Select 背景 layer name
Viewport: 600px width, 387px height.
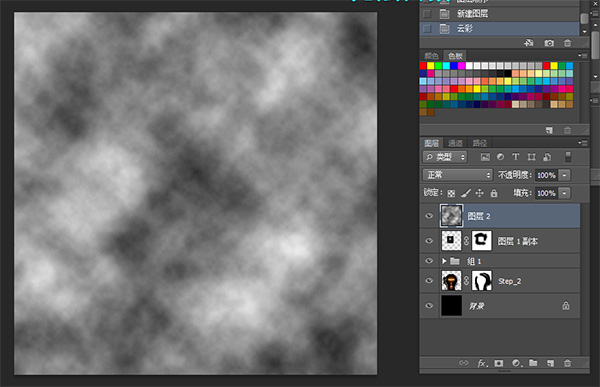(477, 306)
